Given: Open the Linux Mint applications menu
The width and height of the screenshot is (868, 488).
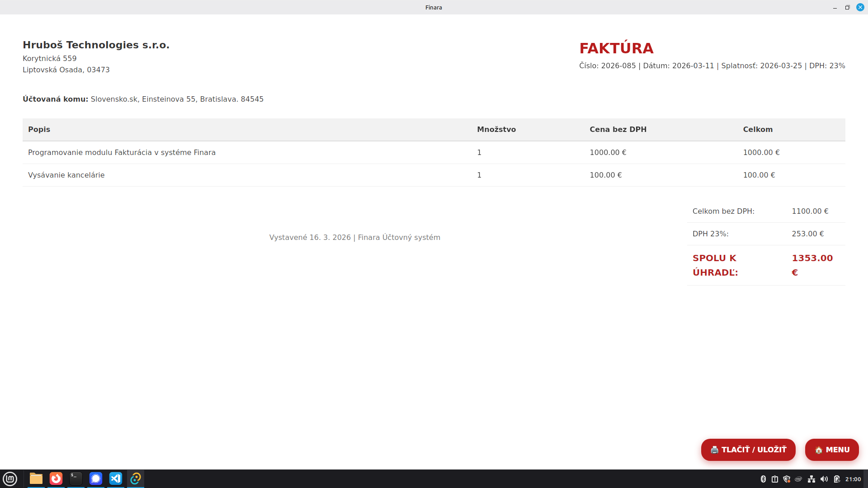Looking at the screenshot, I should click(10, 479).
